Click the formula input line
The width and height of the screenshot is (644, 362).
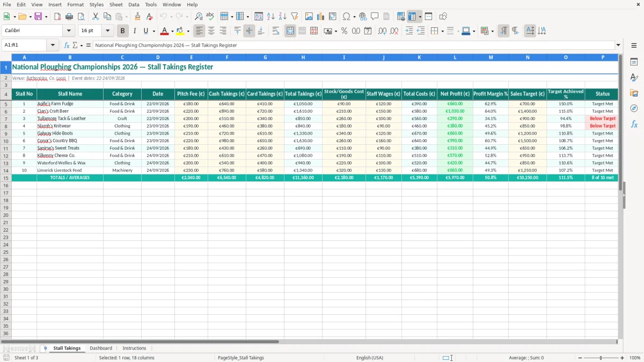click(x=354, y=46)
